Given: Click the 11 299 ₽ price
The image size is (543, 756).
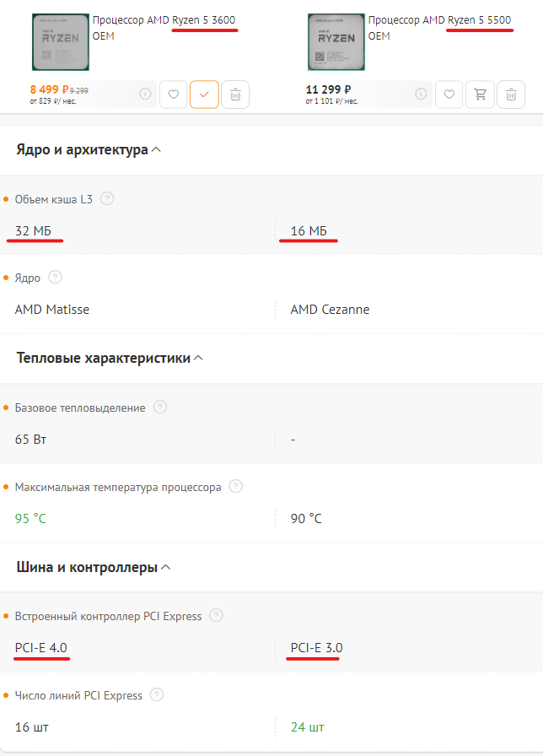Looking at the screenshot, I should point(328,89).
